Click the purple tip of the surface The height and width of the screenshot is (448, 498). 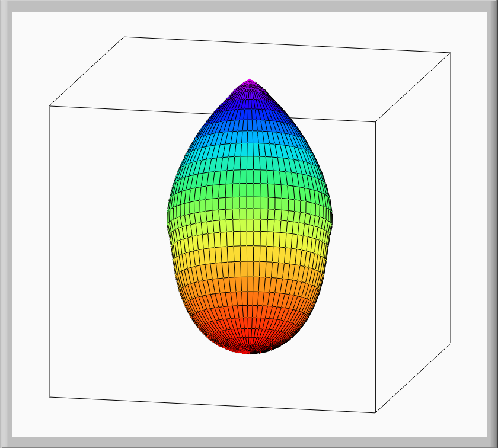(250, 86)
